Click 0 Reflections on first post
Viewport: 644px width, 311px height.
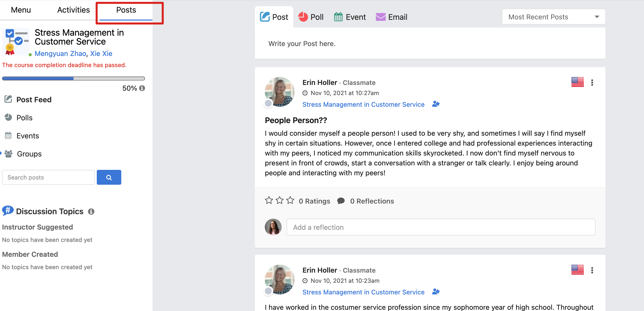(x=372, y=201)
